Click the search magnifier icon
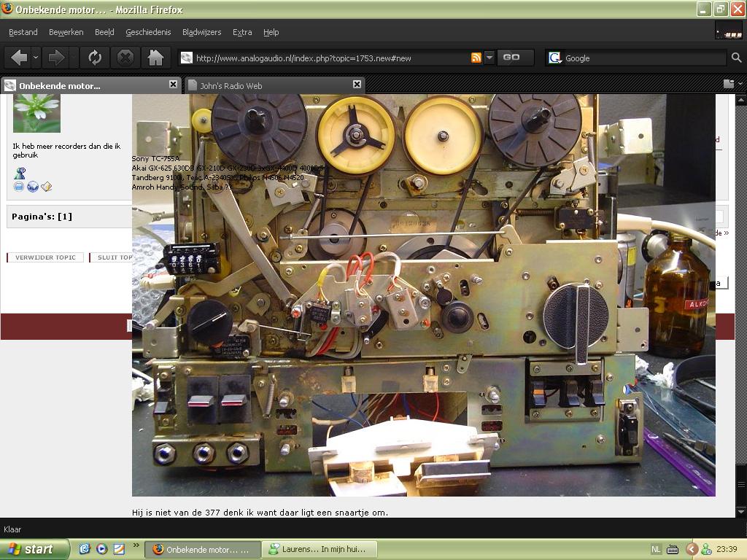 point(737,58)
